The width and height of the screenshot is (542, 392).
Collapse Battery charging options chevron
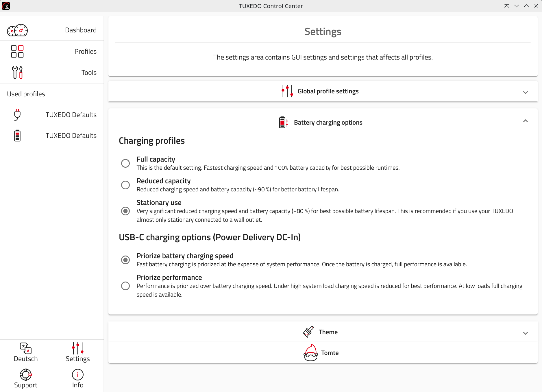pos(526,121)
